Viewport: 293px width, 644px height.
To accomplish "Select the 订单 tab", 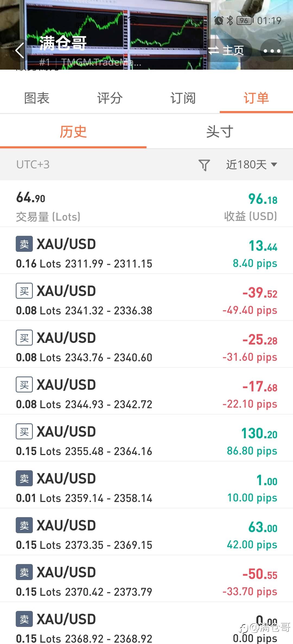I will (256, 98).
